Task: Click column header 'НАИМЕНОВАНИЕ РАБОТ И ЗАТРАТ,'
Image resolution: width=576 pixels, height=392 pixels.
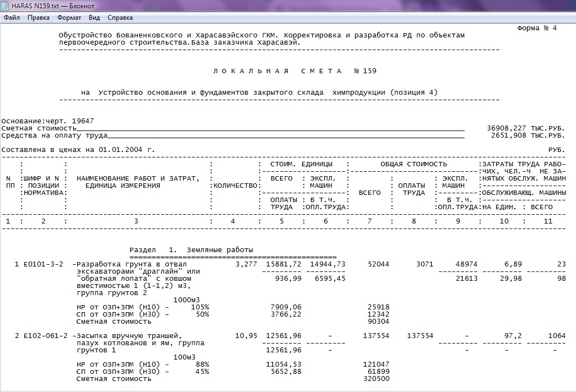Action: [138, 178]
